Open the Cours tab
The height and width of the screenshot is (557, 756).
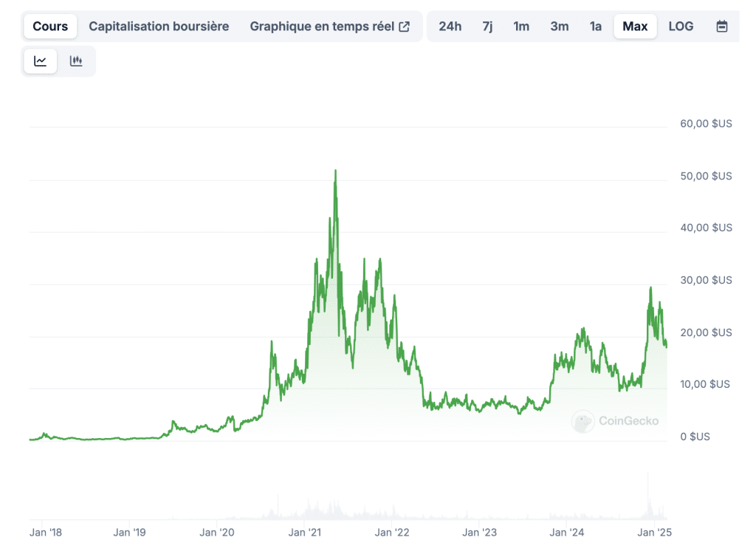(x=50, y=27)
